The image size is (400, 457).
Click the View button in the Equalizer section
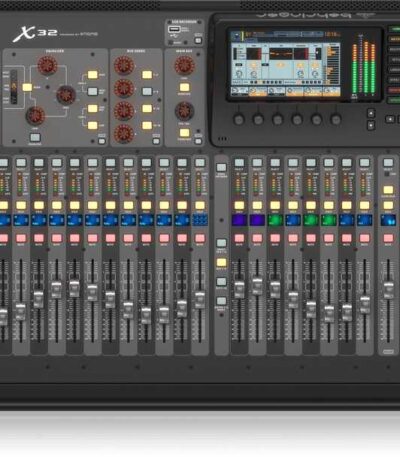tap(102, 141)
